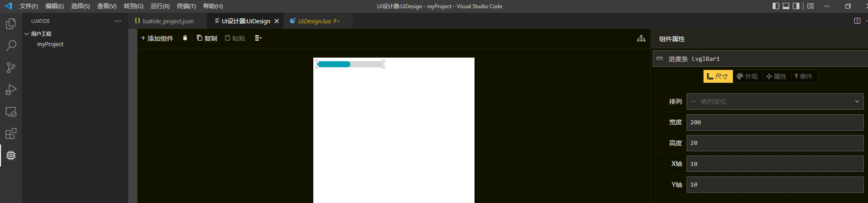Click the 复制 copy button

coord(207,38)
